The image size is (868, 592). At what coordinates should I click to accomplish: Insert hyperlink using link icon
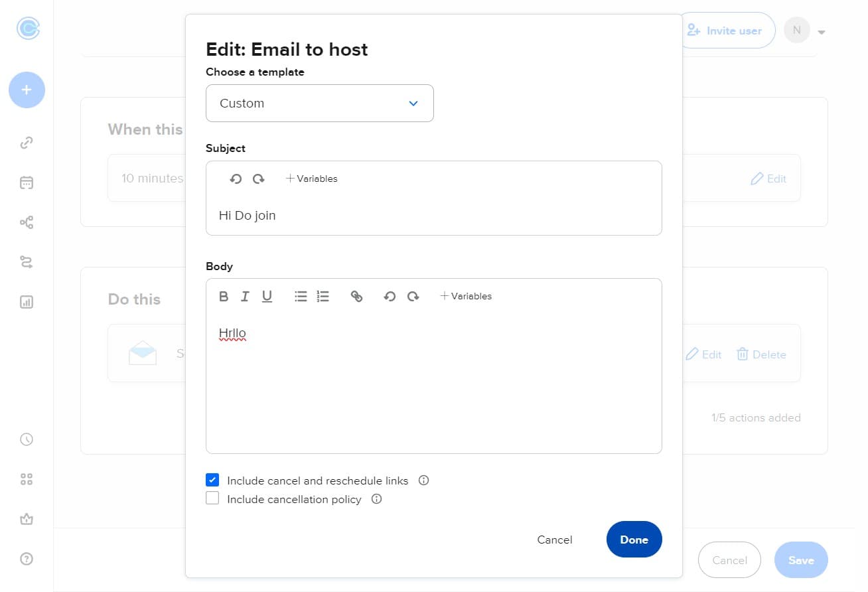click(x=356, y=297)
